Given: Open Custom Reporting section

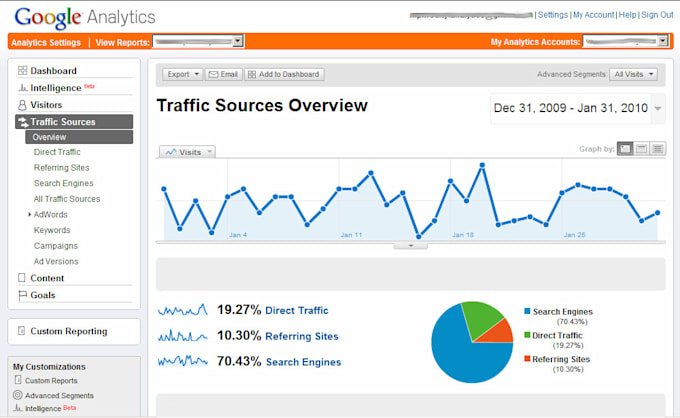Looking at the screenshot, I should (x=69, y=331).
